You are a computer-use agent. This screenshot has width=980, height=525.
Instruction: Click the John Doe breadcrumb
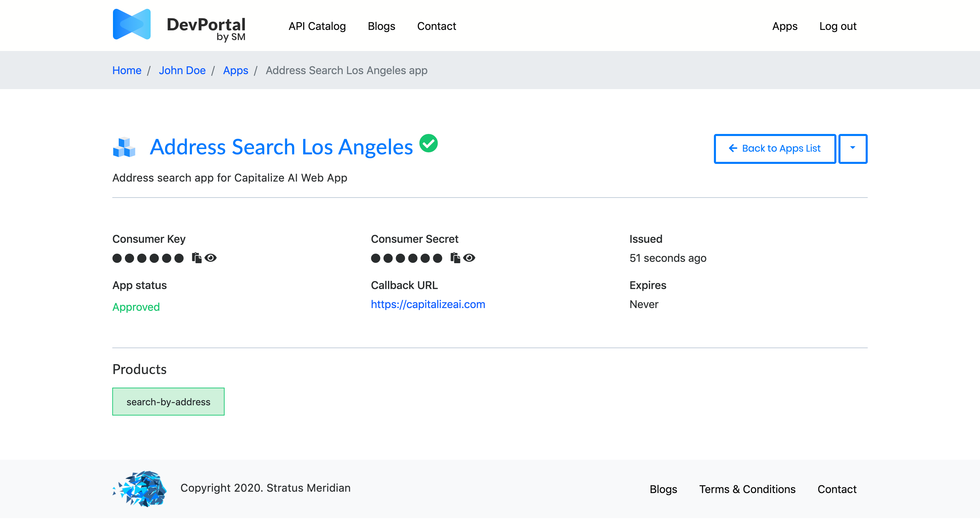[x=183, y=70]
